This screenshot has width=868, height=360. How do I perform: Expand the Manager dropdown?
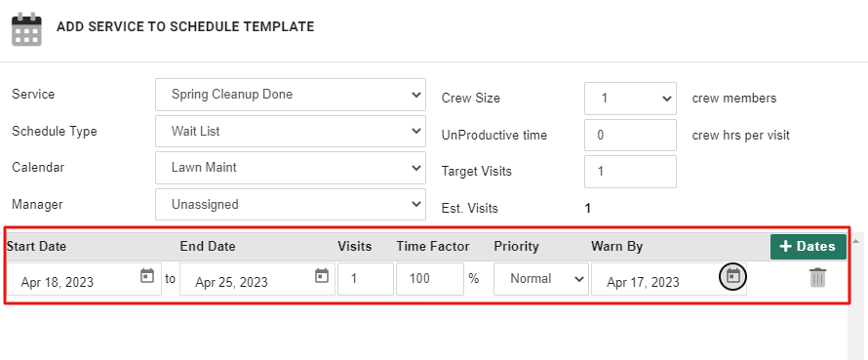[291, 204]
